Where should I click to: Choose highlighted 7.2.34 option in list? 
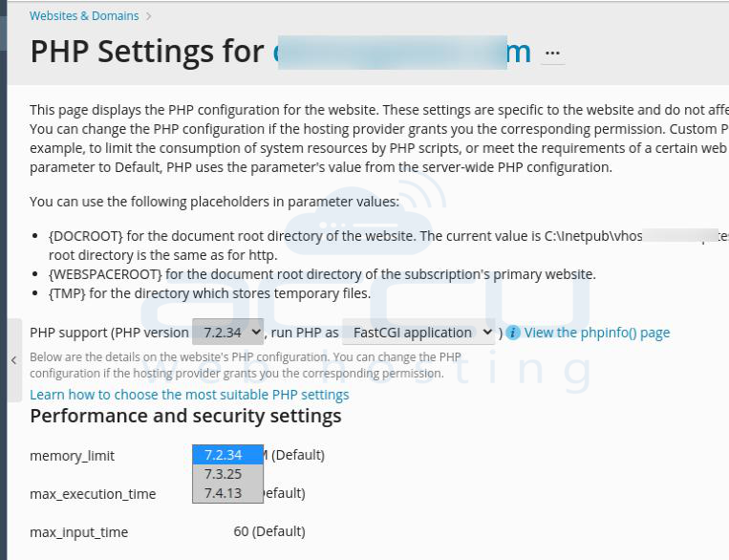(x=227, y=455)
